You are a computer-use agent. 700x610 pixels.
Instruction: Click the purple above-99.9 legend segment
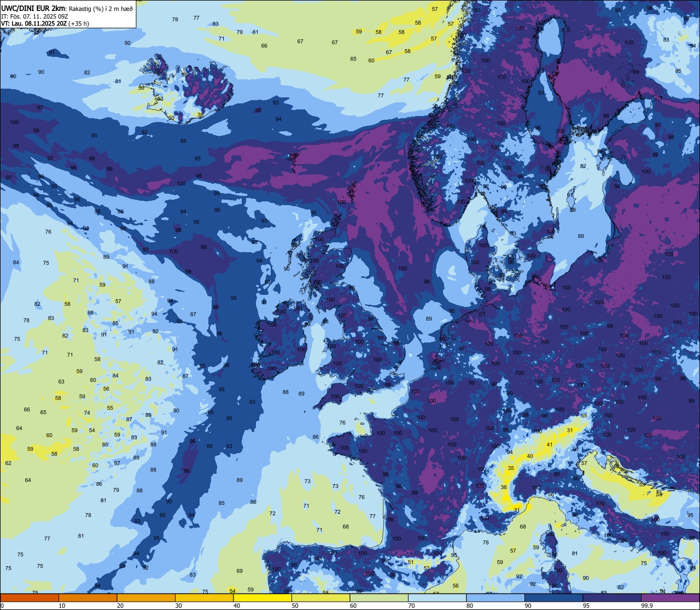coord(670,597)
